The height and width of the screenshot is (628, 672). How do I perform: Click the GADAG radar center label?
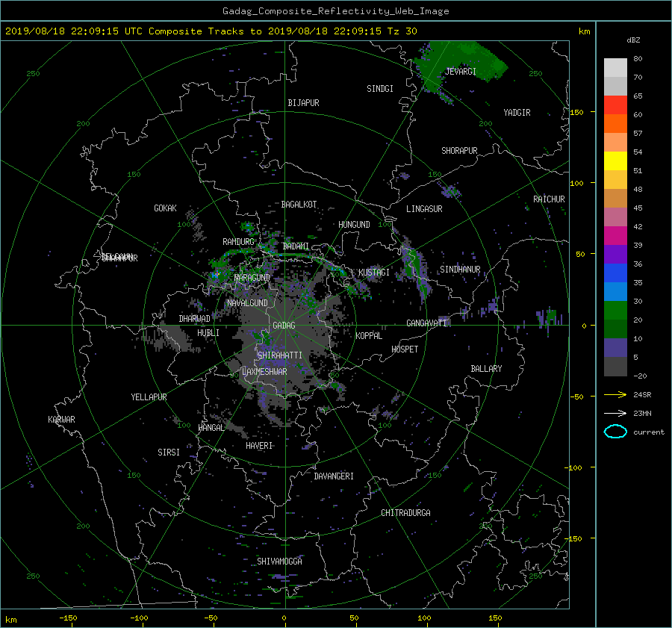(284, 326)
